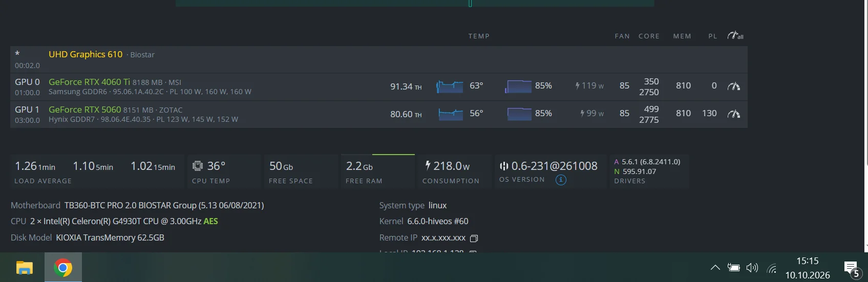Viewport: 868px width, 282px height.
Task: Open the notification center with 5 alerts
Action: (853, 270)
